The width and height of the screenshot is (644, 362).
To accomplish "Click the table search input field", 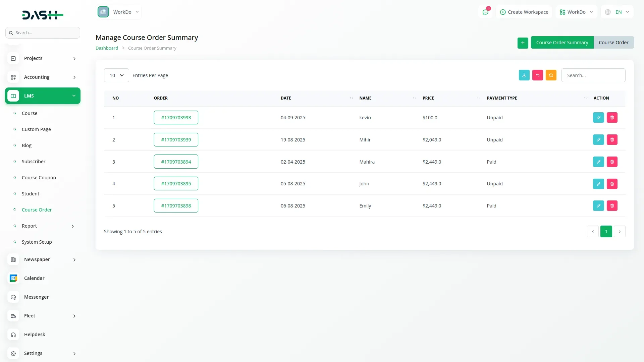I will coord(593,75).
